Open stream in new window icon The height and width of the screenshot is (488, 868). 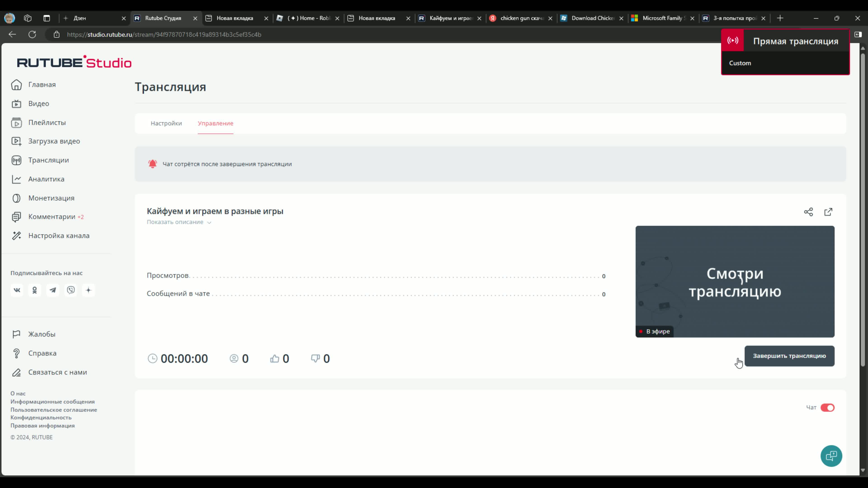point(828,212)
